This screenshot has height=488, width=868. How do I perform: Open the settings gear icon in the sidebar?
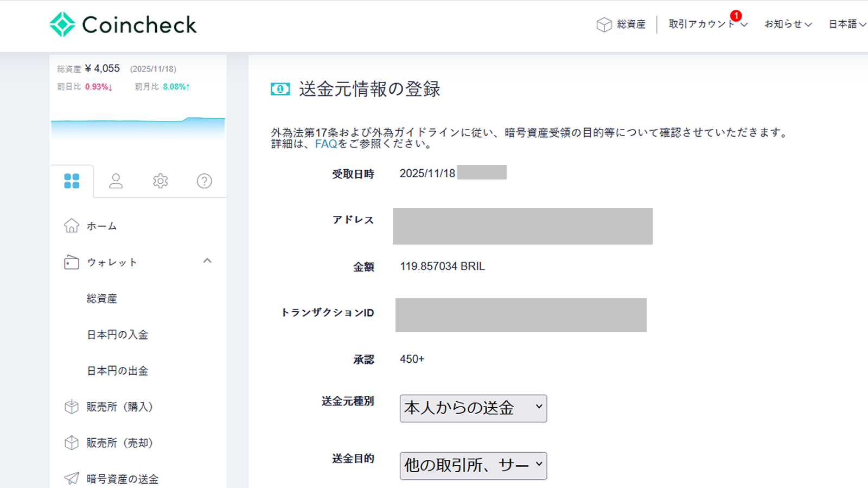(159, 181)
